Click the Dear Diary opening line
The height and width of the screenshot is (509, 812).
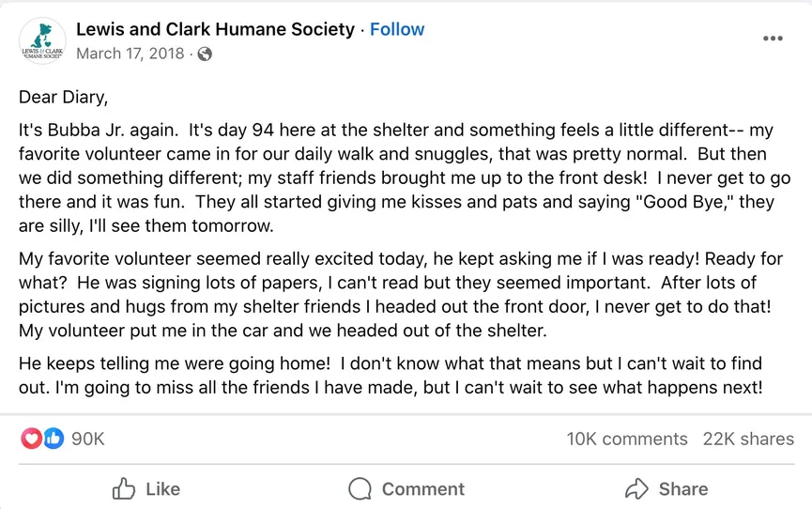63,98
